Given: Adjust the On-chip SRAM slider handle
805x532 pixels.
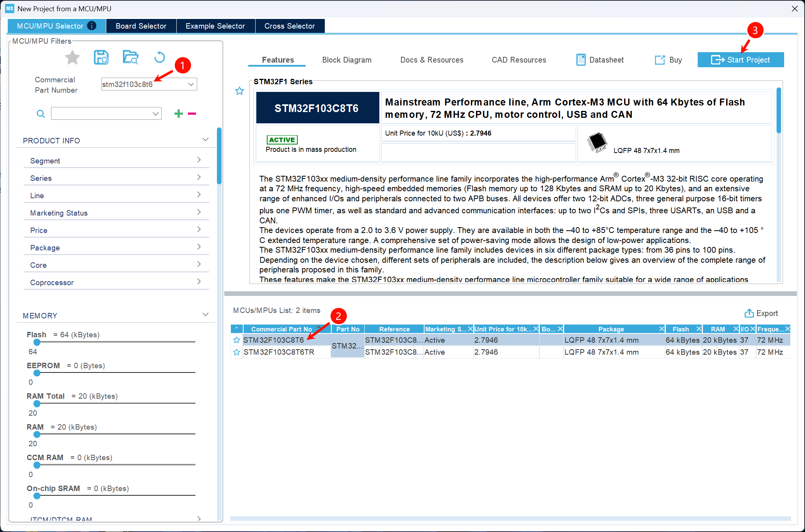Looking at the screenshot, I should tap(37, 496).
